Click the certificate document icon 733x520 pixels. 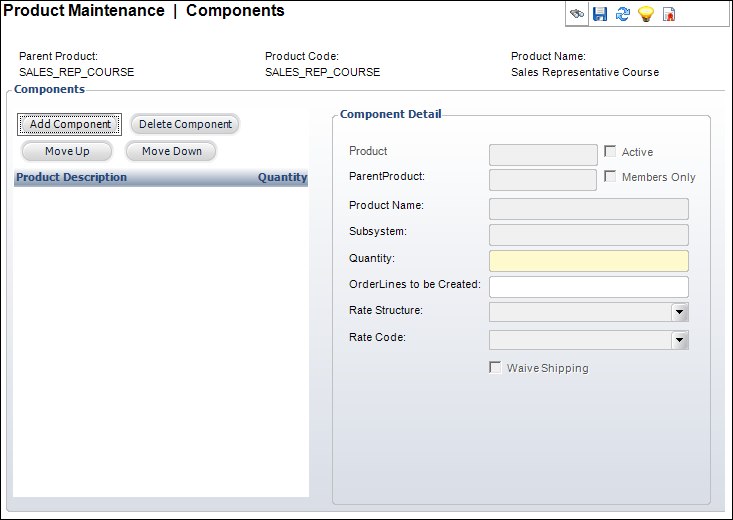(669, 14)
